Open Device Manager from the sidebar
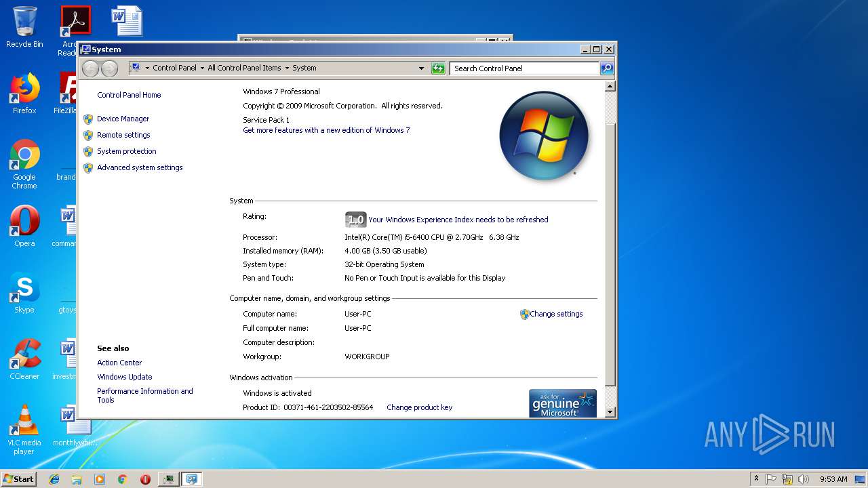Screen dimensions: 868x488 (x=123, y=119)
